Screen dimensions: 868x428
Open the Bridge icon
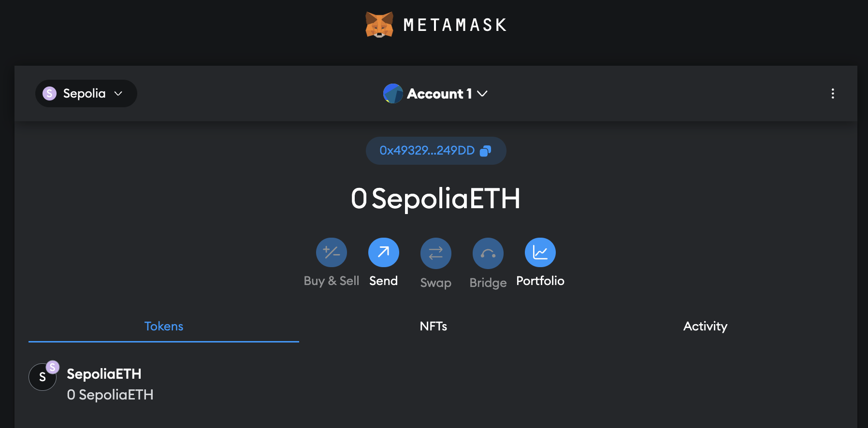(x=488, y=253)
